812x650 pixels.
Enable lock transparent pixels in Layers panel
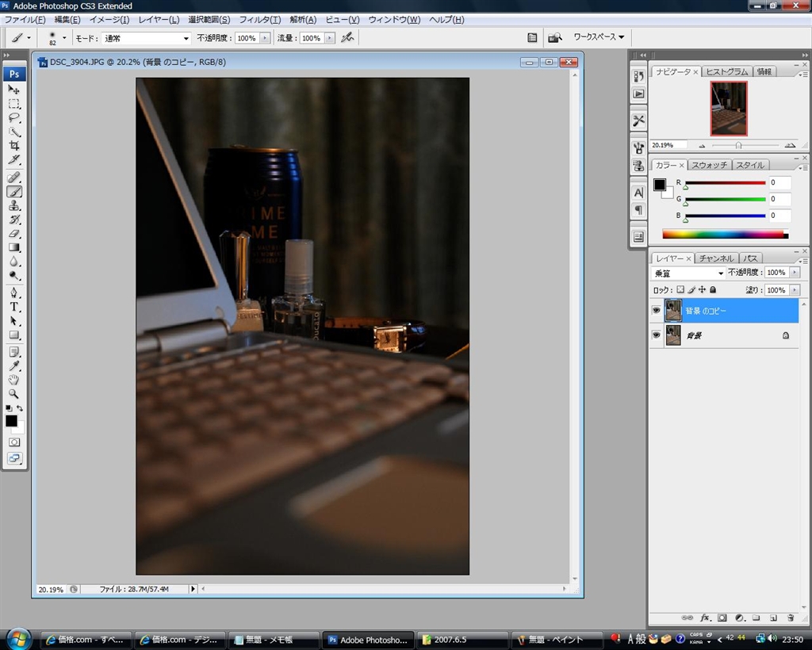(x=680, y=290)
